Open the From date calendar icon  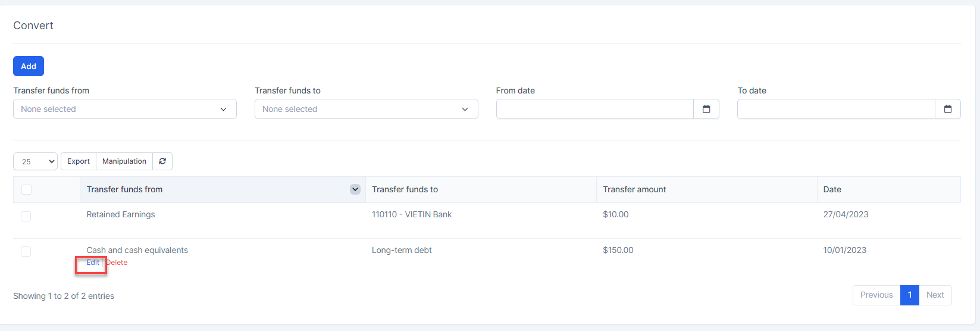706,109
